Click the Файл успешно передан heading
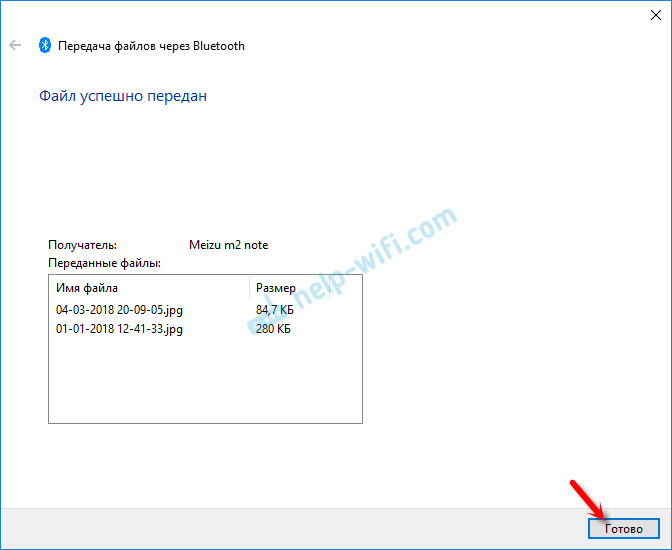This screenshot has height=550, width=672. click(x=123, y=96)
